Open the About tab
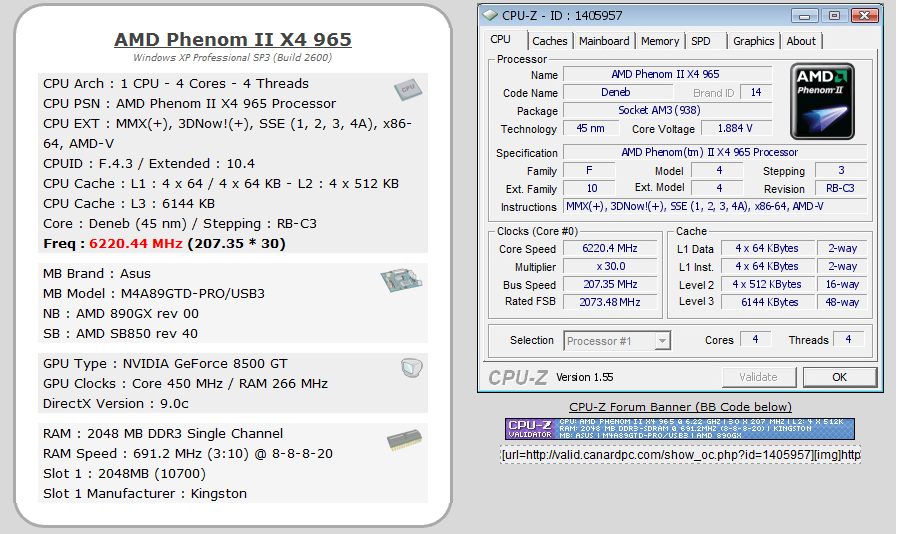Screen dimensions: 897x534 (801, 41)
